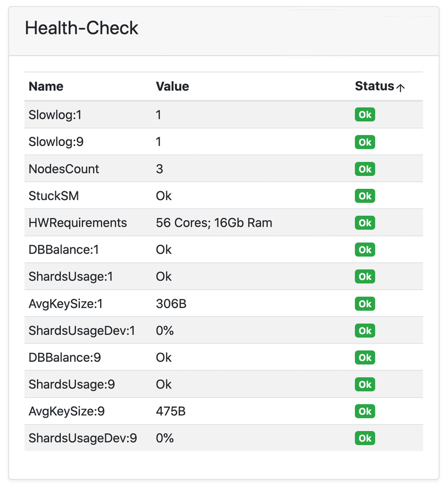Click the Ok badge for ShardsUsage:1
This screenshot has height=489, width=448.
tap(365, 276)
